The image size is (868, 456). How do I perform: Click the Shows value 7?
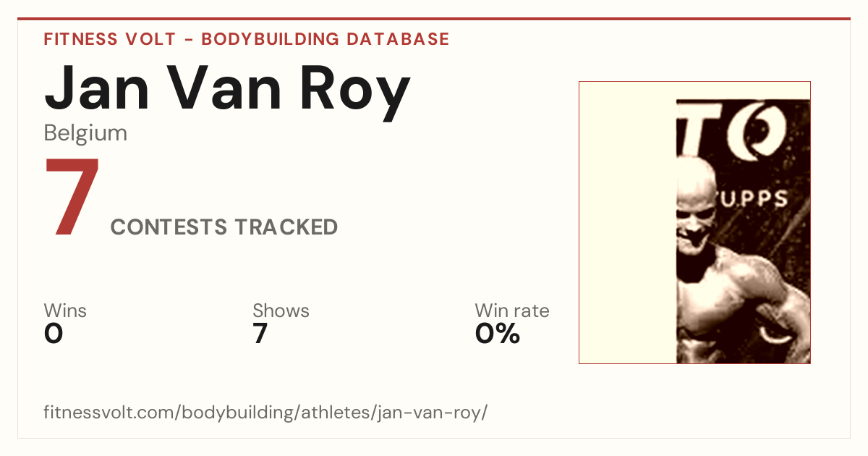(260, 334)
